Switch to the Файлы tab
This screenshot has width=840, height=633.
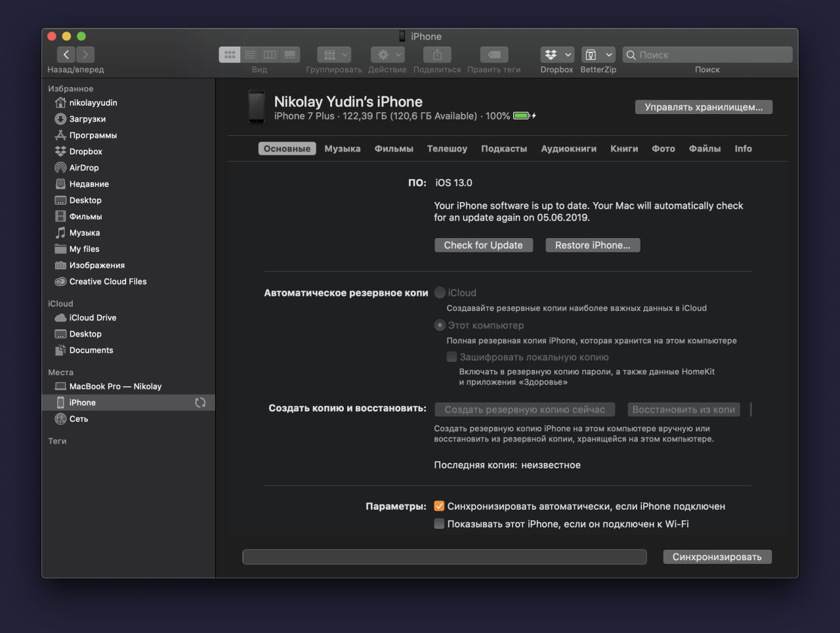click(705, 149)
